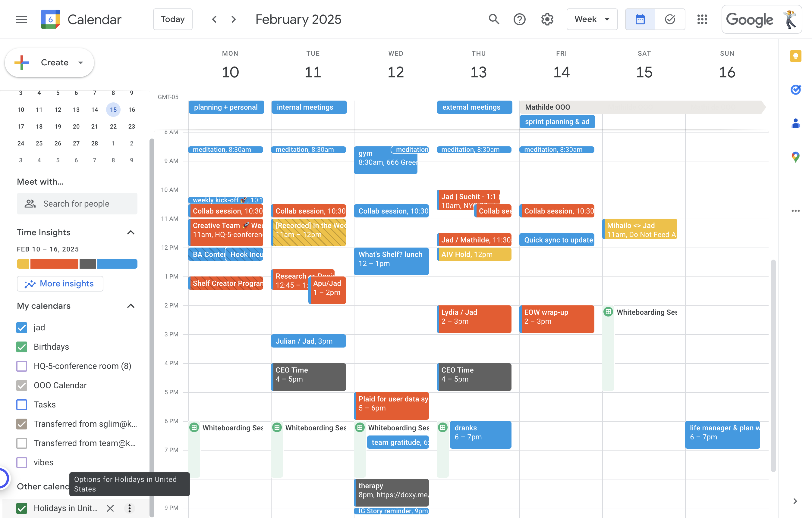This screenshot has width=812, height=518.
Task: Uncheck Holidays in United States calendar
Action: pos(22,508)
